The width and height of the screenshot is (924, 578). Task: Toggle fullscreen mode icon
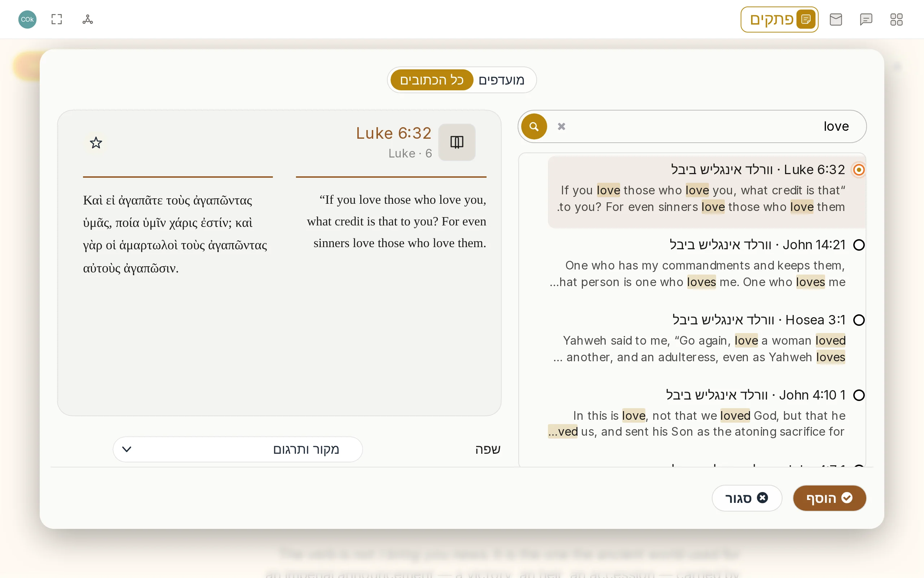click(57, 19)
